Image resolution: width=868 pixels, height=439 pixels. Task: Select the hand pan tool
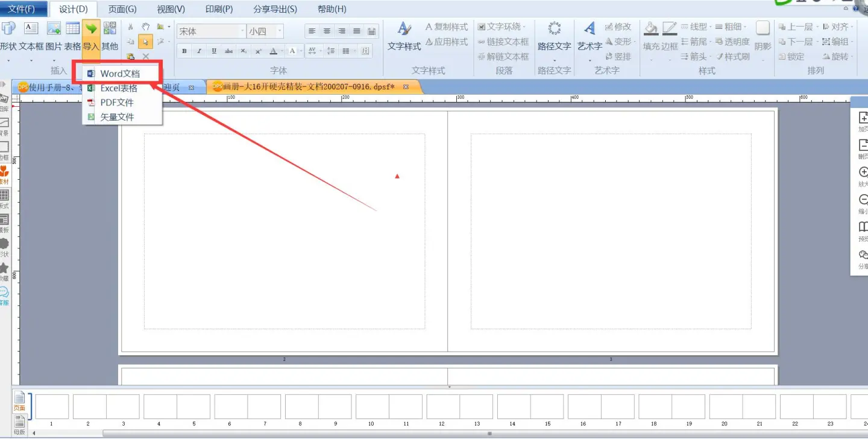pos(145,27)
